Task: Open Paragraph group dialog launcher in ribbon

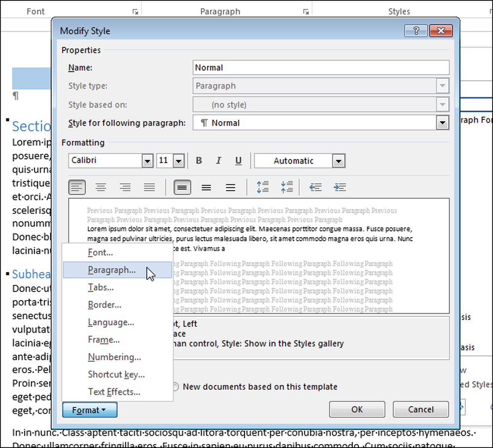Action: [306, 12]
